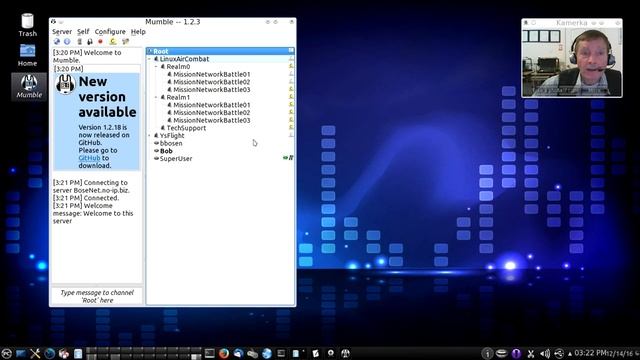Open the tools wrench icon in taskbar

(35, 353)
